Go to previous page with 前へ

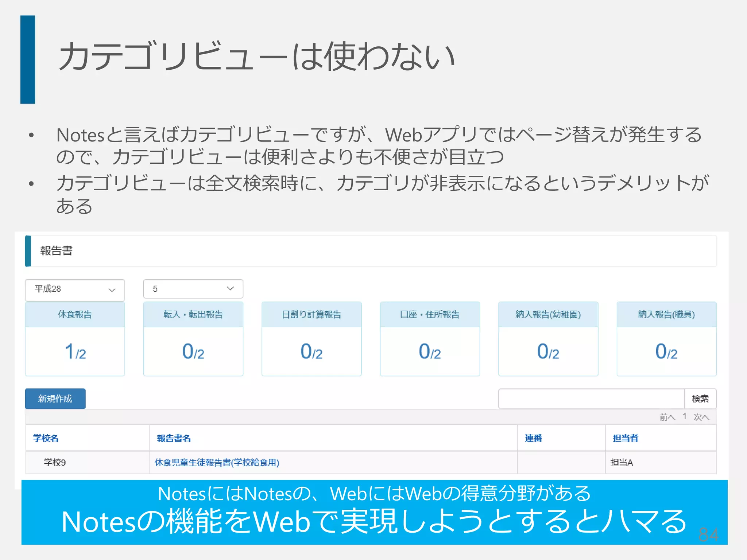[x=667, y=417]
